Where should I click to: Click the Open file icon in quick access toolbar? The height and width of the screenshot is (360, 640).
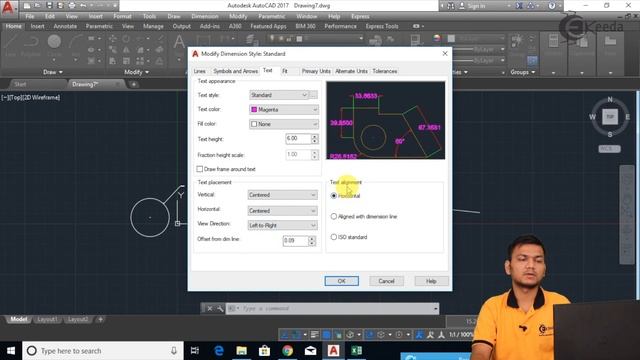(x=38, y=6)
